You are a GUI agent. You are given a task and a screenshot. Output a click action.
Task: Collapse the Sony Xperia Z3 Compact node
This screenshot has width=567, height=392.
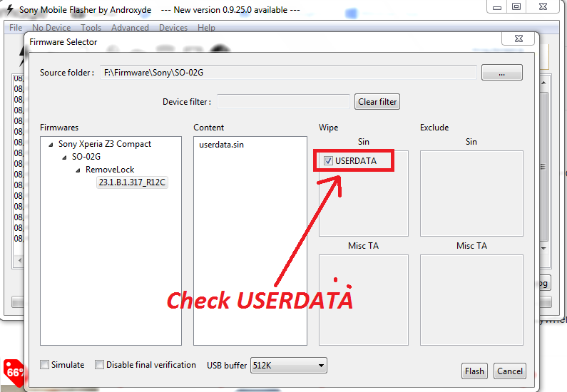[x=51, y=145]
